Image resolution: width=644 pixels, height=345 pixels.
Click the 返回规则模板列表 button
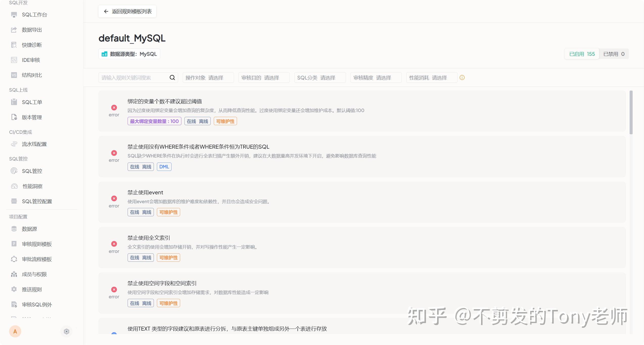pyautogui.click(x=127, y=11)
